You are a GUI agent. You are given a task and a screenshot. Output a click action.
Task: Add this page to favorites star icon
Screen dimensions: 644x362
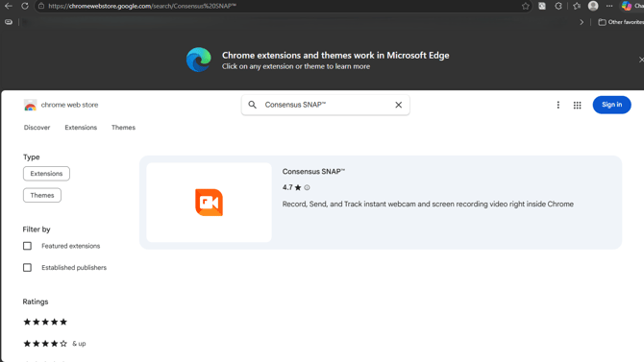(526, 6)
